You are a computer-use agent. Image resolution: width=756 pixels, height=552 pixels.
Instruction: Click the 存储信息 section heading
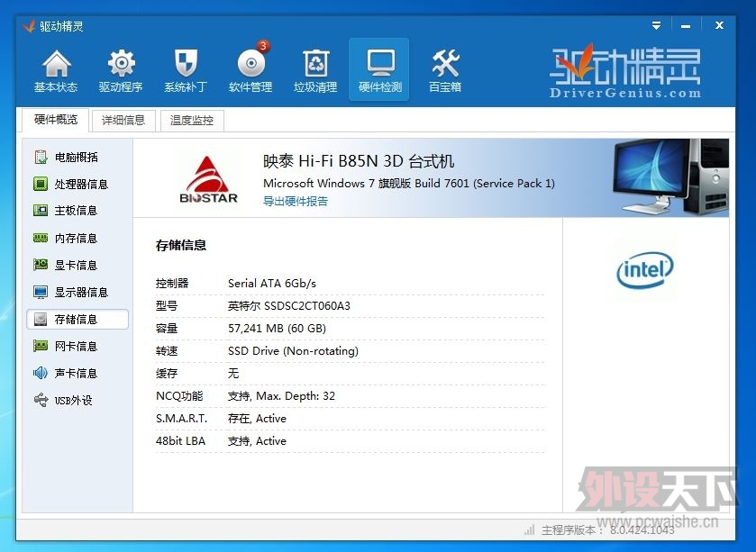pos(181,245)
